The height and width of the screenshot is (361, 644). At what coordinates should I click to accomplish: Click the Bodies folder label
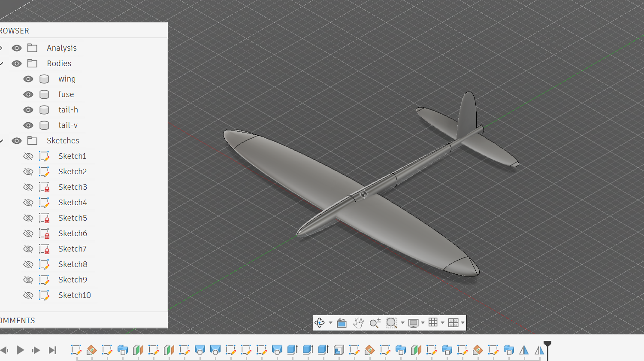point(59,64)
